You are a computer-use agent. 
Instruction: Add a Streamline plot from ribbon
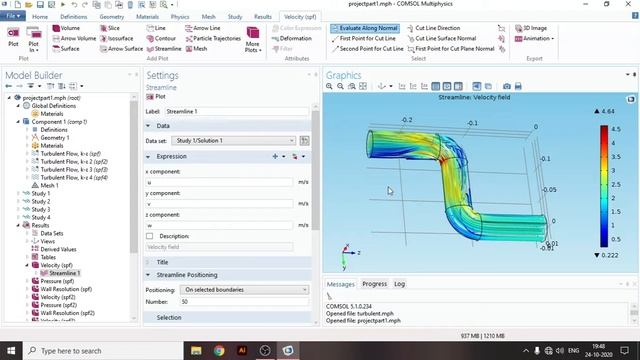164,49
